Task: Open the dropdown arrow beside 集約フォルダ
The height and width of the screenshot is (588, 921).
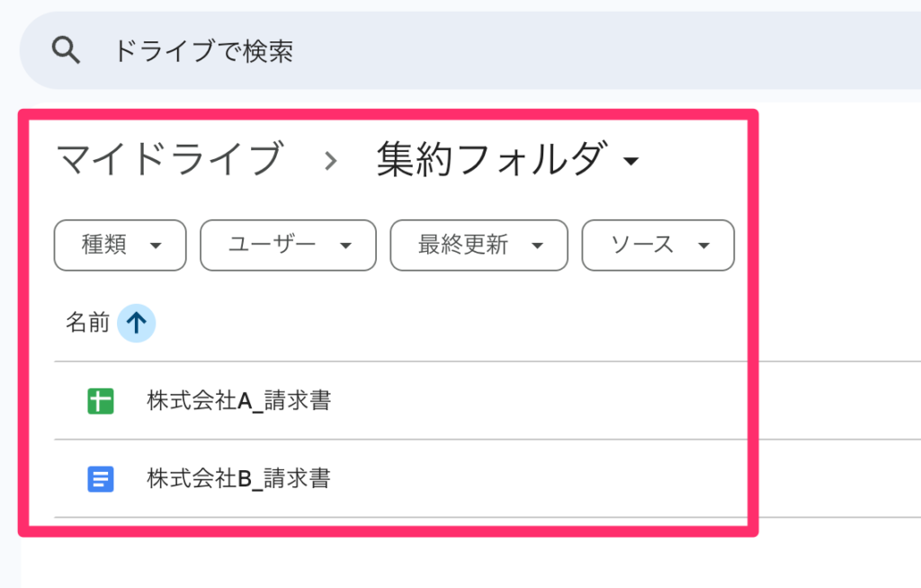Action: pyautogui.click(x=631, y=162)
